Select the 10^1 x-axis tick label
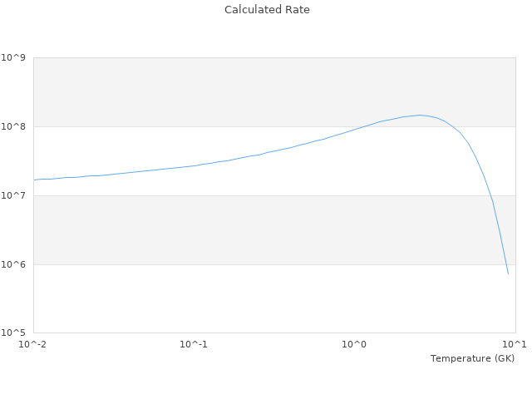The image size is (532, 399). point(515,344)
